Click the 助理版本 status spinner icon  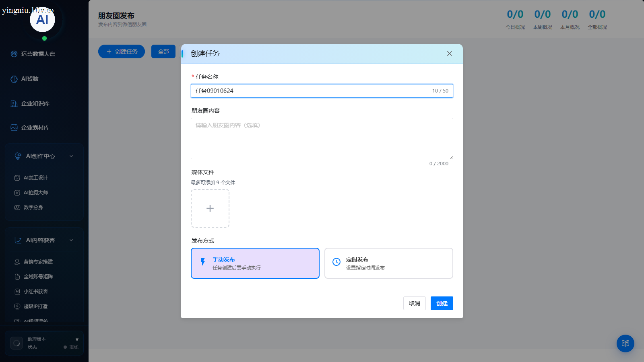pos(17,343)
